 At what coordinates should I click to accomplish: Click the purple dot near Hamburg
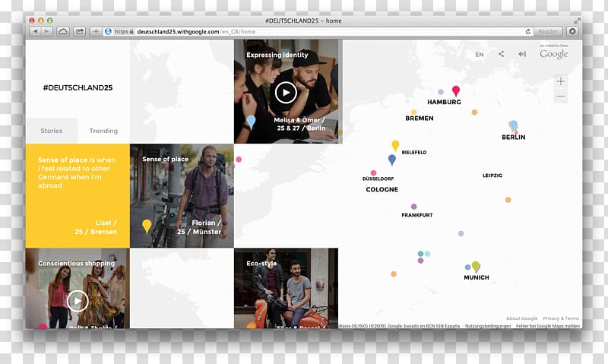pos(441,92)
